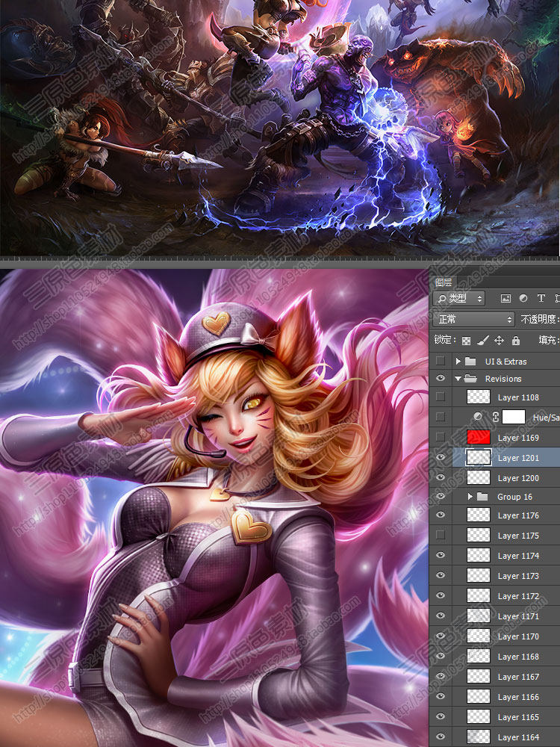The image size is (560, 747).
Task: Select Layer 1176 thumbnail
Action: click(x=478, y=515)
